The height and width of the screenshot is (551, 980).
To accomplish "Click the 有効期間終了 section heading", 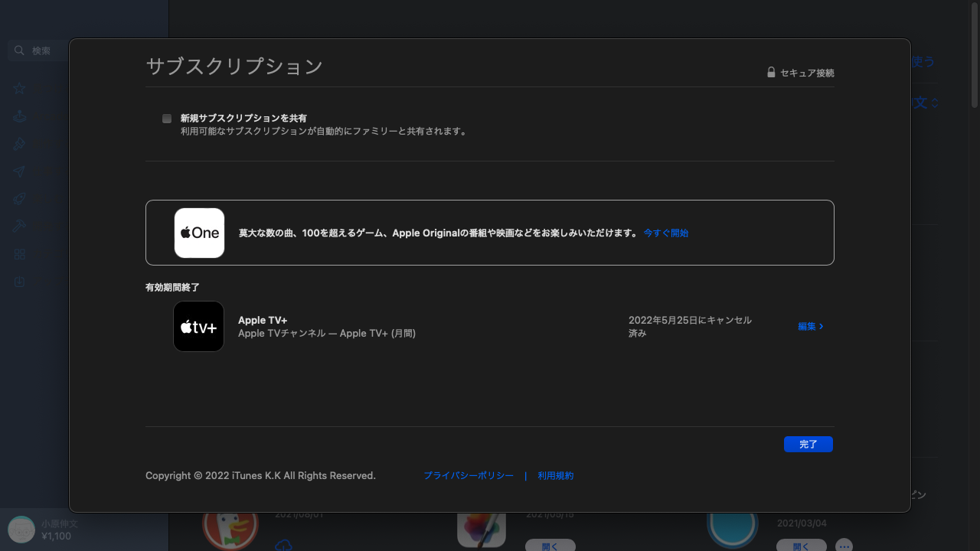I will coord(172,287).
